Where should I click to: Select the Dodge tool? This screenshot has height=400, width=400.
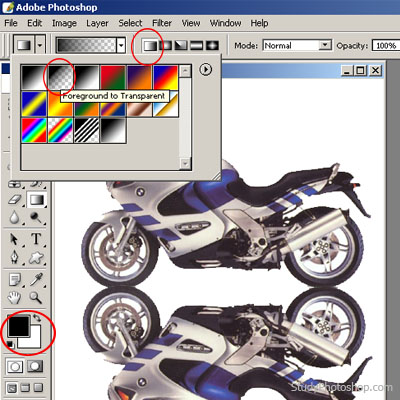point(36,218)
